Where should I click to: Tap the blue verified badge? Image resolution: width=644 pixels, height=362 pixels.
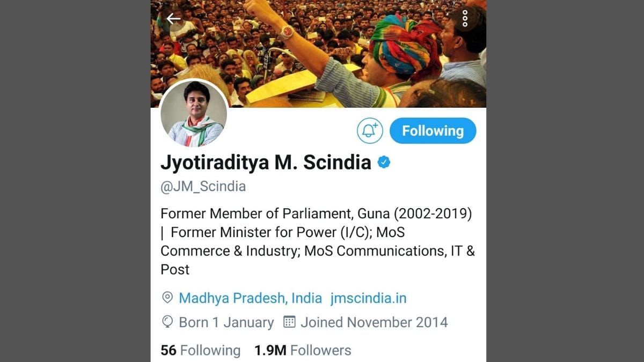(x=384, y=162)
